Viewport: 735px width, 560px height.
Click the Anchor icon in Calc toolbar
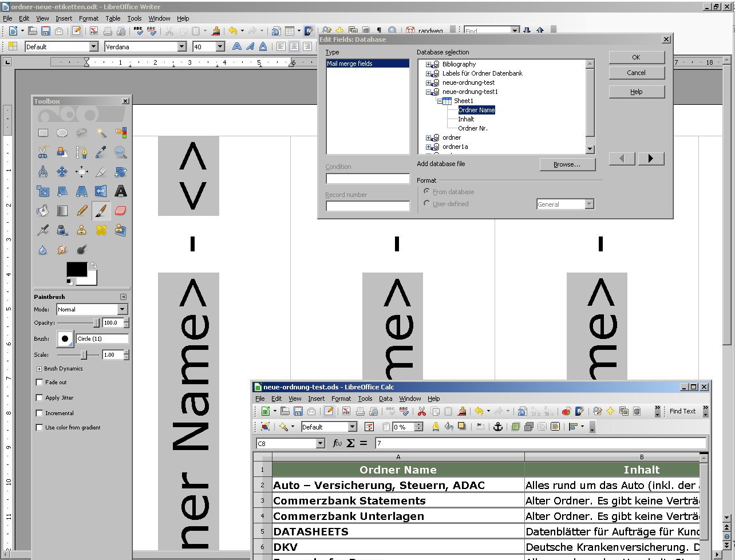point(497,427)
